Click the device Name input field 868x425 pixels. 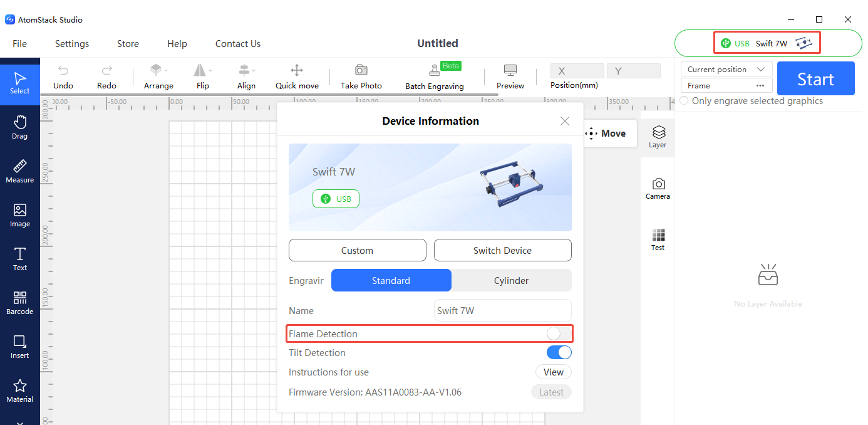tap(503, 310)
